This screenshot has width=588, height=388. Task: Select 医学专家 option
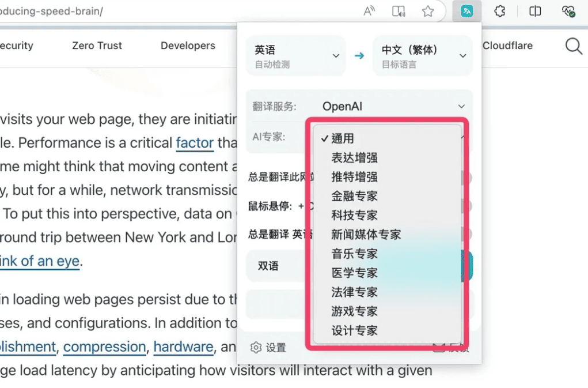(x=388, y=273)
